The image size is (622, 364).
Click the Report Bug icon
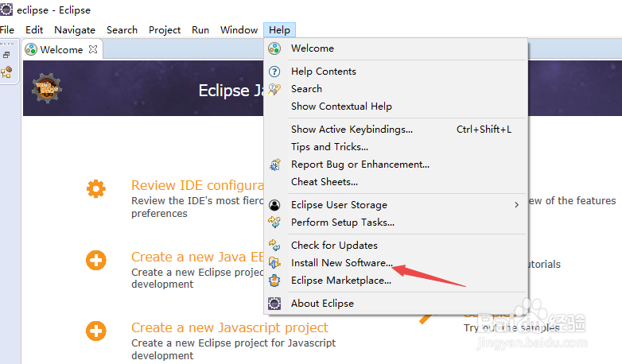[x=274, y=165]
